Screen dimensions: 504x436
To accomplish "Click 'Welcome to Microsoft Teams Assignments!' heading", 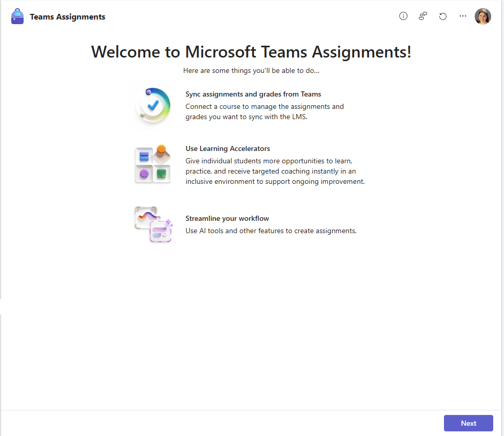I will 251,52.
